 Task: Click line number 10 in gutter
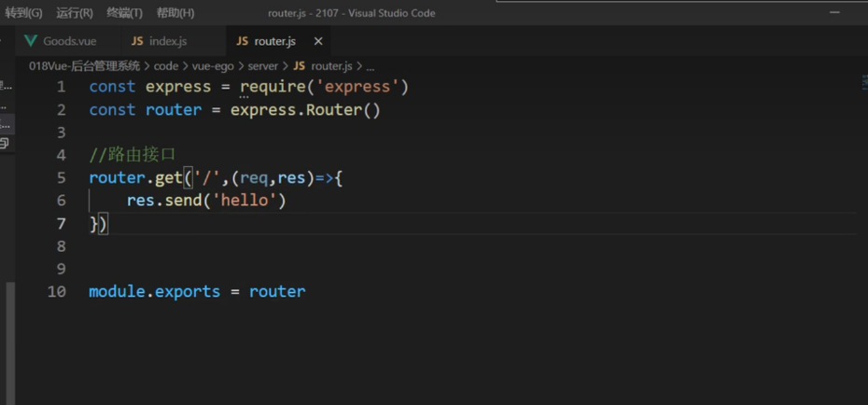(x=56, y=291)
